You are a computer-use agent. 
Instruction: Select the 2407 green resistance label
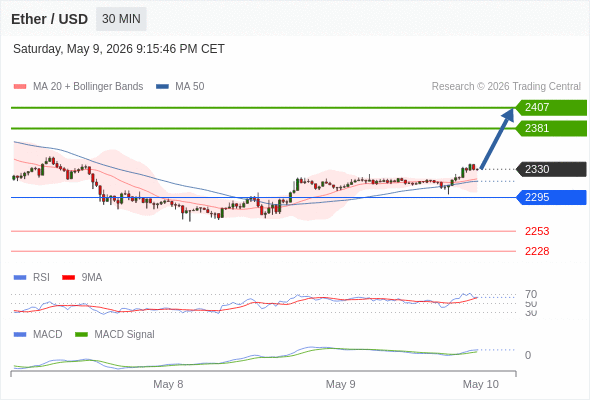pos(551,108)
